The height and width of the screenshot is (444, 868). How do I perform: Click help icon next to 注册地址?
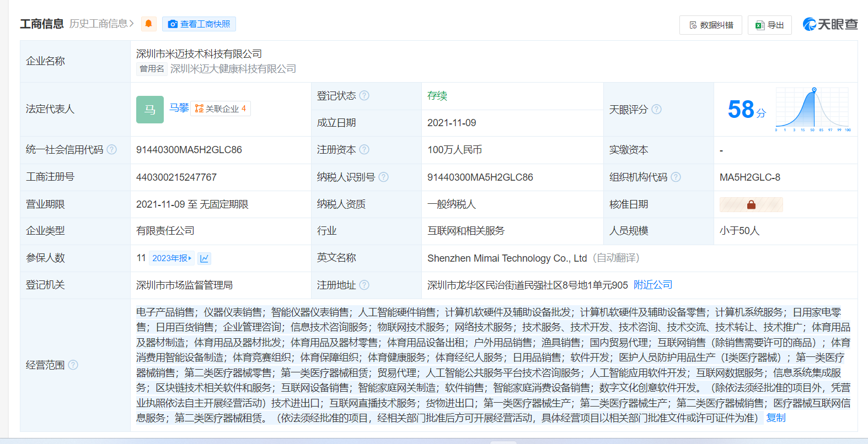(364, 285)
